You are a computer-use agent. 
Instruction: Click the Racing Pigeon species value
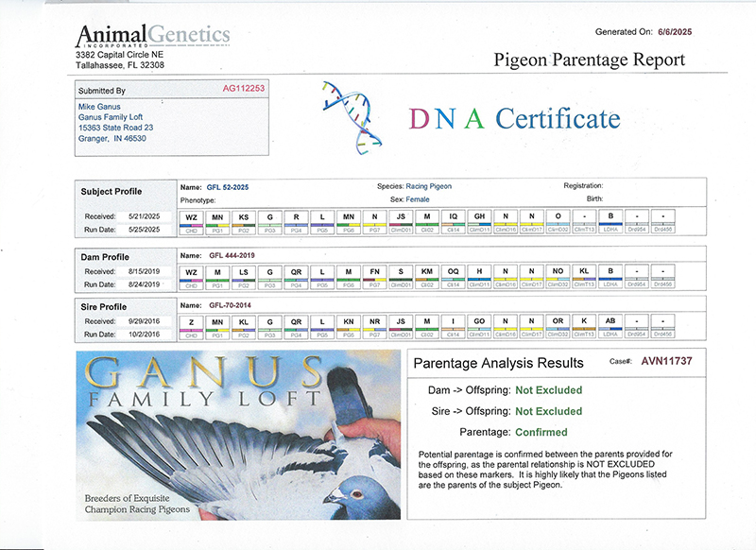[x=432, y=187]
